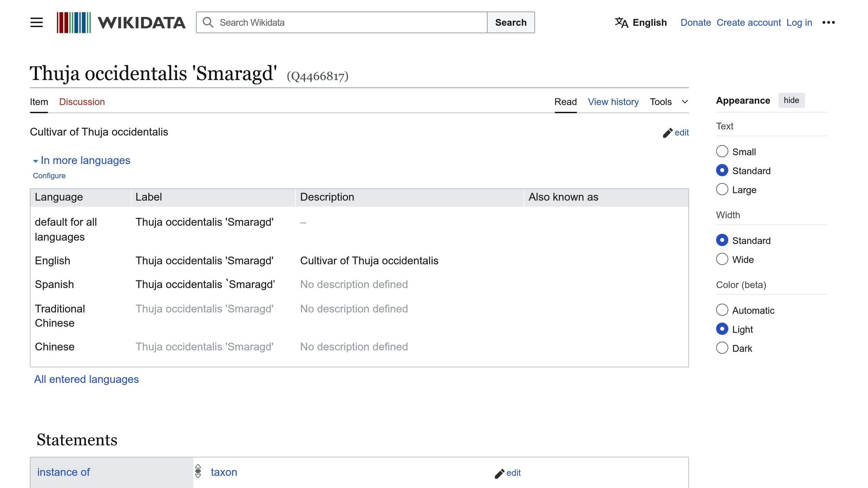The width and height of the screenshot is (868, 488).
Task: Open the hamburger main menu
Action: point(36,22)
